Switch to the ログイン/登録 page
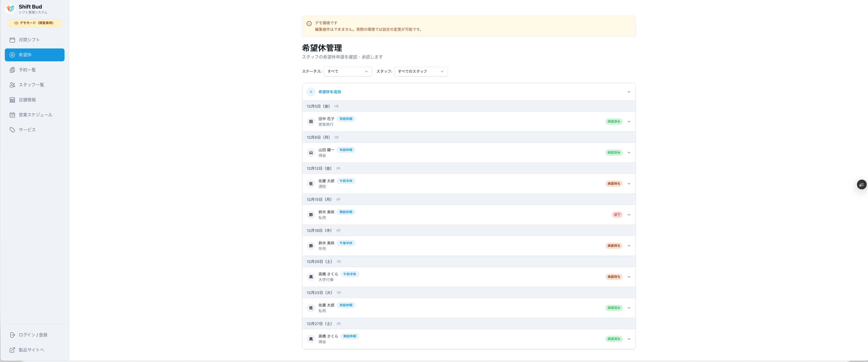868x362 pixels. click(33, 335)
